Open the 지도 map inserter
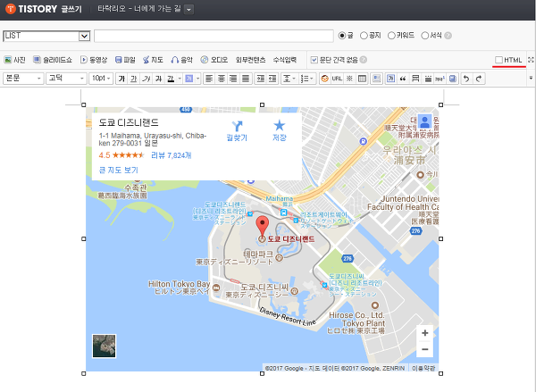Image resolution: width=536 pixels, height=392 pixels. pos(153,60)
